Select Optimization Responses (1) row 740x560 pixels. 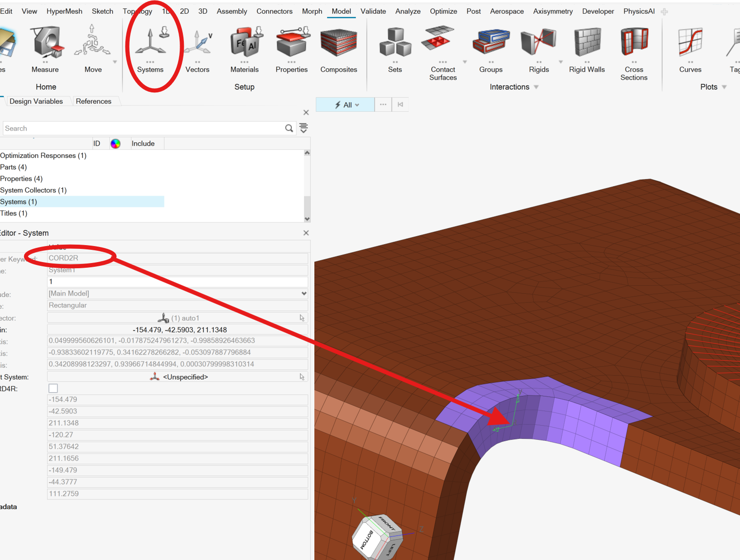43,156
